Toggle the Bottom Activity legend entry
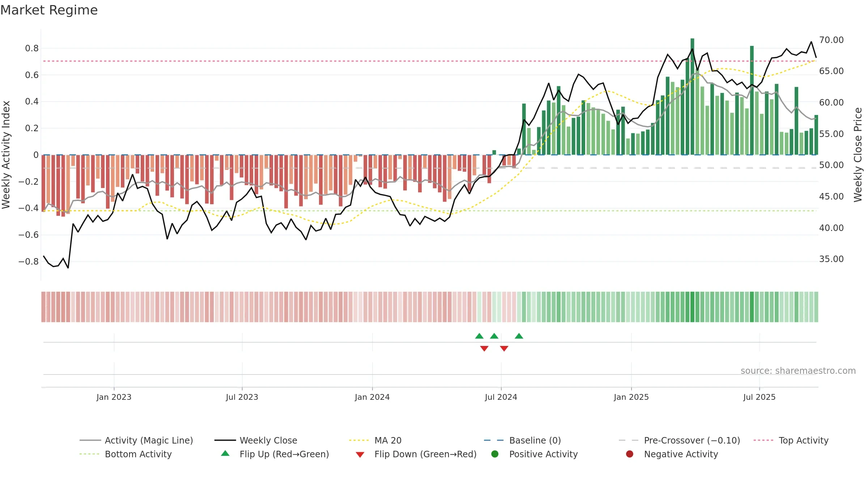 (125, 454)
